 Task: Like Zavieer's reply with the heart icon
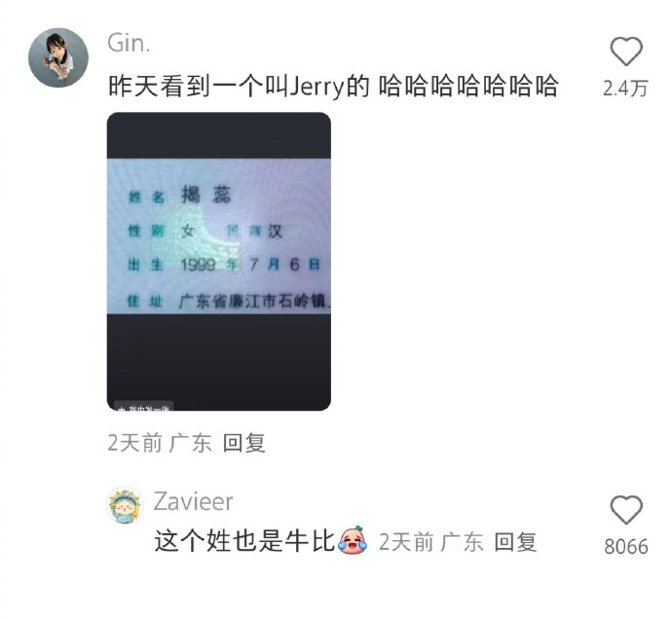coord(625,510)
